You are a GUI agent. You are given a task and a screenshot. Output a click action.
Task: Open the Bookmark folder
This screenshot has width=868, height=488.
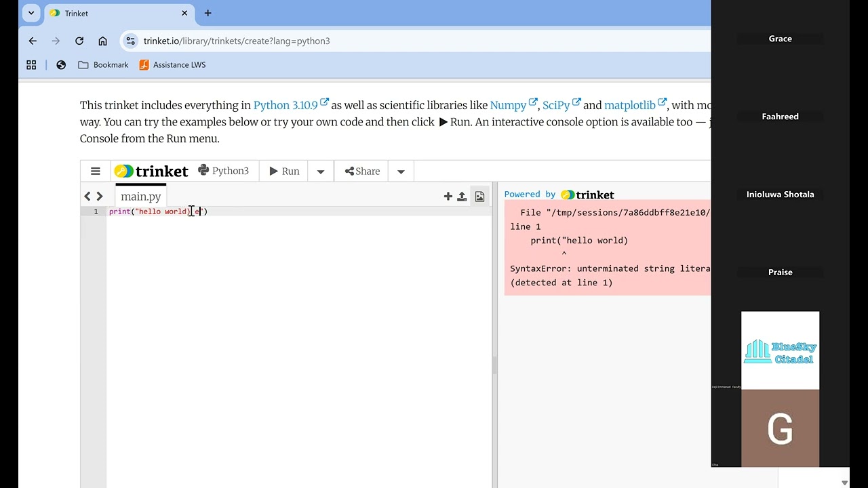[x=103, y=65]
